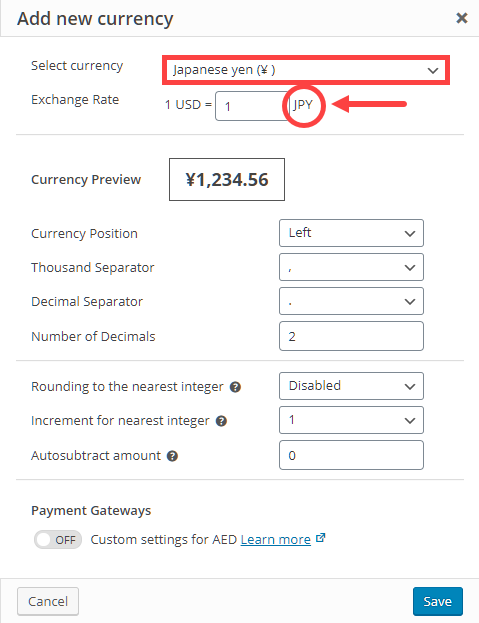Open the Increment for nearest integer dropdown
This screenshot has width=479, height=623.
click(x=351, y=420)
